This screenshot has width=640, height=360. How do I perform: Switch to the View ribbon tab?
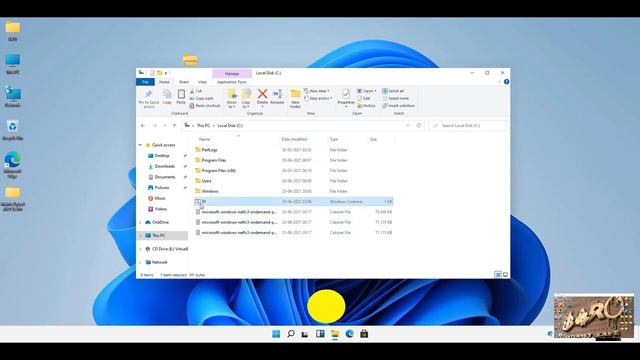[202, 82]
